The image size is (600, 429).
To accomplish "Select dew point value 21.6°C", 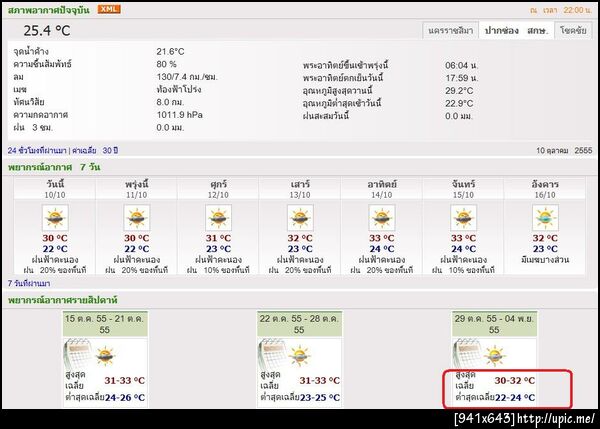I will [x=170, y=51].
